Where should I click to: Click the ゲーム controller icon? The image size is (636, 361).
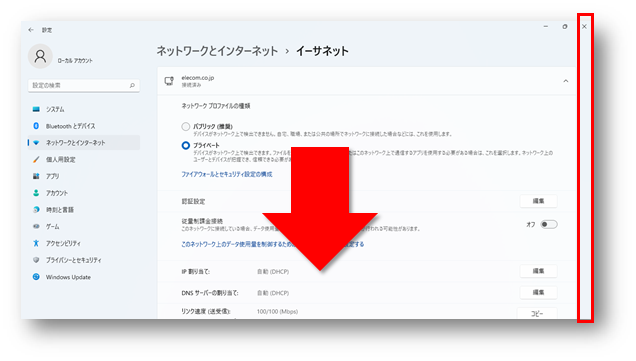(x=36, y=226)
